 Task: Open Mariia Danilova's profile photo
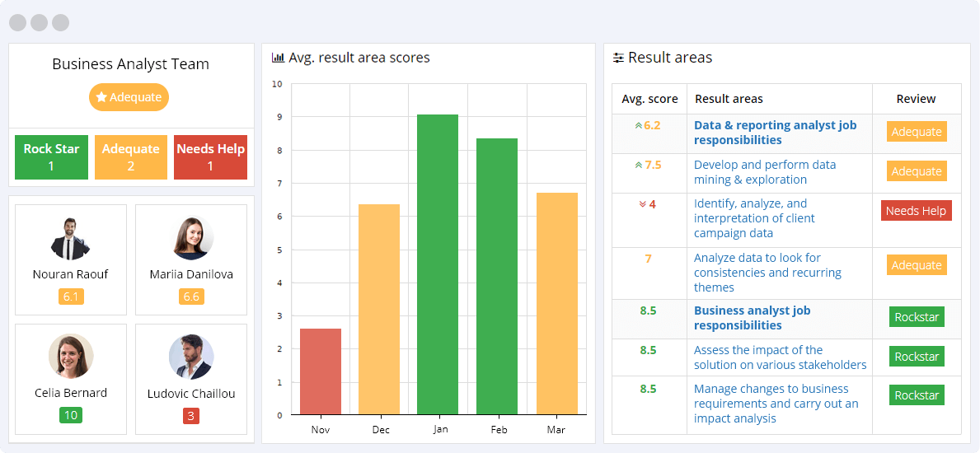[x=191, y=239]
